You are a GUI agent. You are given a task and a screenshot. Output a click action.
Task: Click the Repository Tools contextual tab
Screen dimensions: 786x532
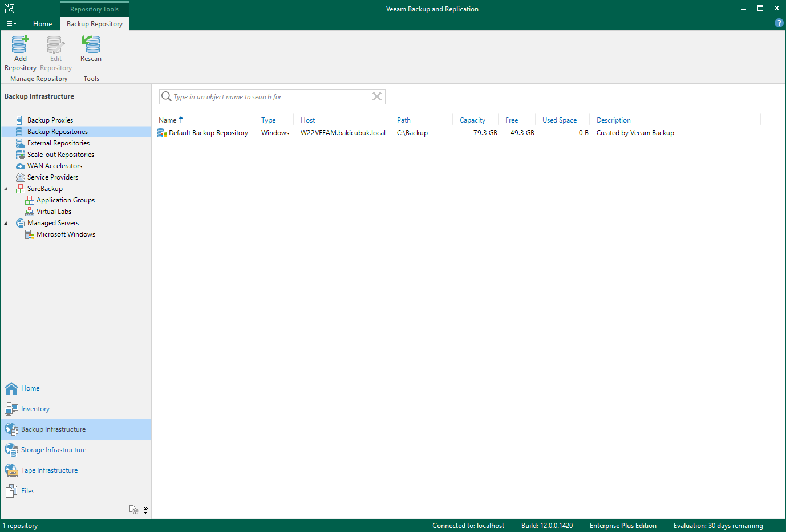(95, 9)
